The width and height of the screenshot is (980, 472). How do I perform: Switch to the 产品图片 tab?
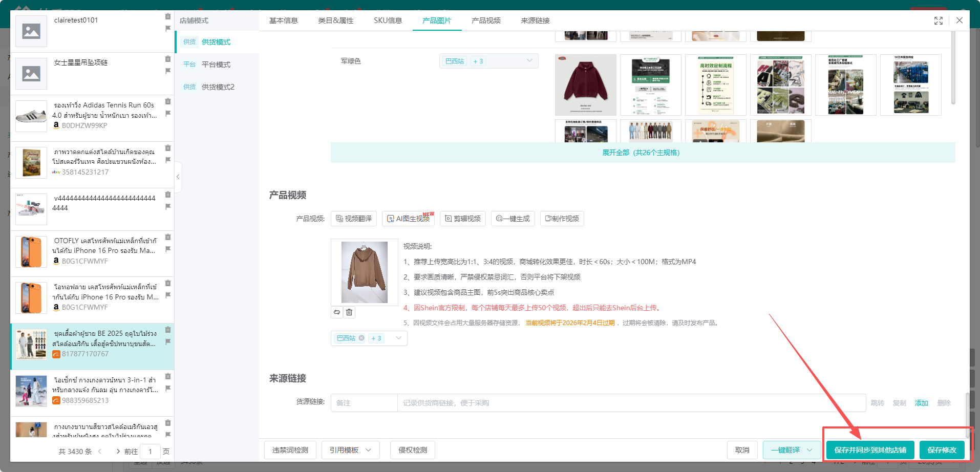[437, 20]
